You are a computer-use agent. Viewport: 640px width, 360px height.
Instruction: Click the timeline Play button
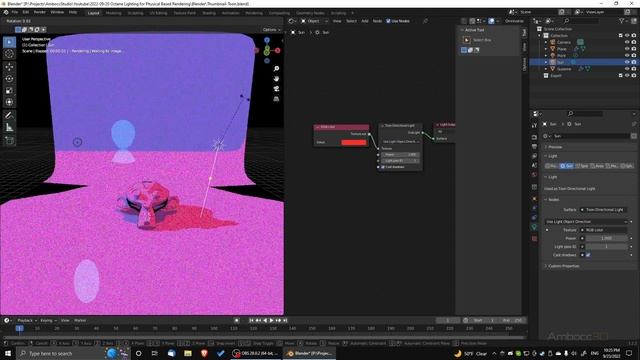point(271,320)
